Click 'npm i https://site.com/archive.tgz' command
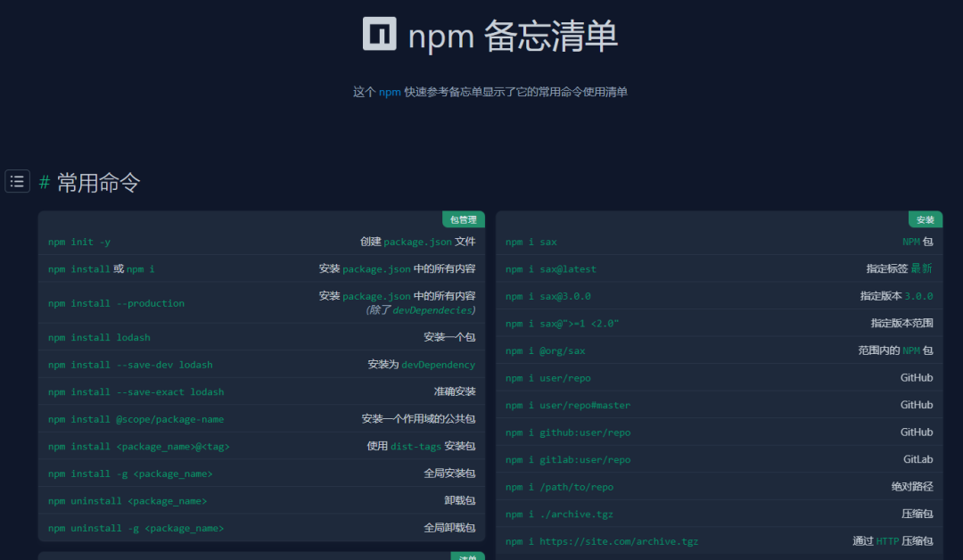The image size is (963, 560). (x=602, y=541)
